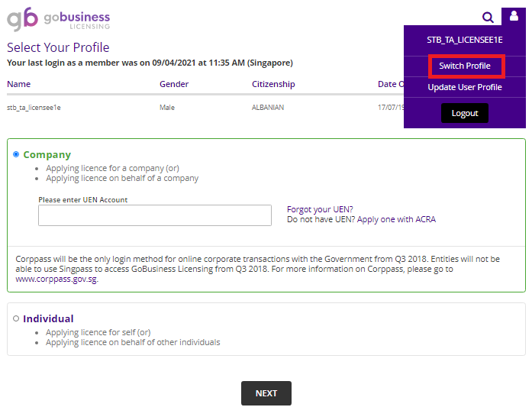
Task: Click the GoBusiness Licensing logo
Action: coord(58,19)
